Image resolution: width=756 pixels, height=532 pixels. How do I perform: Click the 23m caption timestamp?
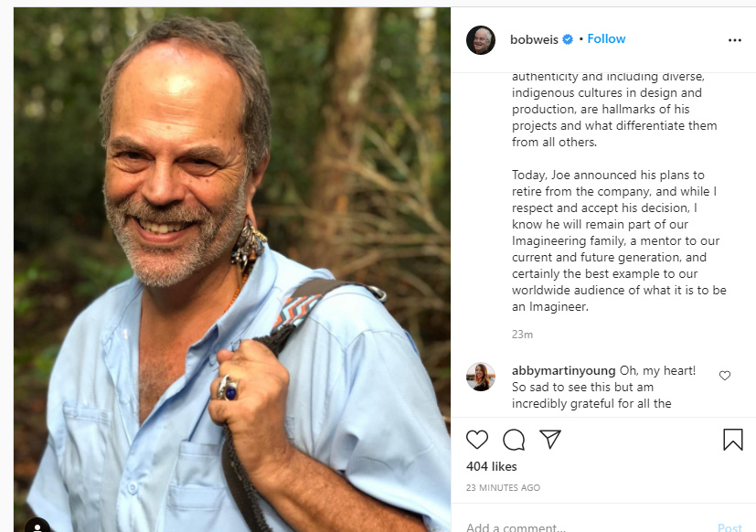click(522, 335)
